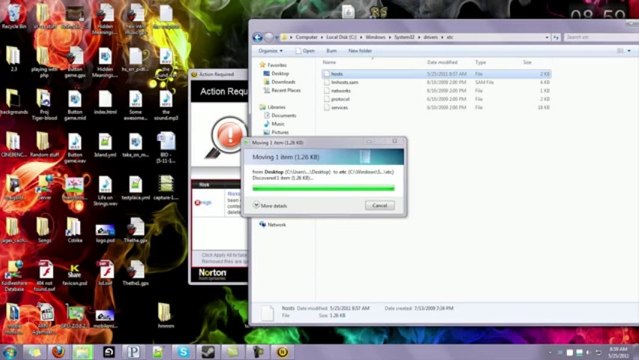The height and width of the screenshot is (360, 639).
Task: Select the the sound.mp3 desktop file
Action: pyautogui.click(x=166, y=106)
